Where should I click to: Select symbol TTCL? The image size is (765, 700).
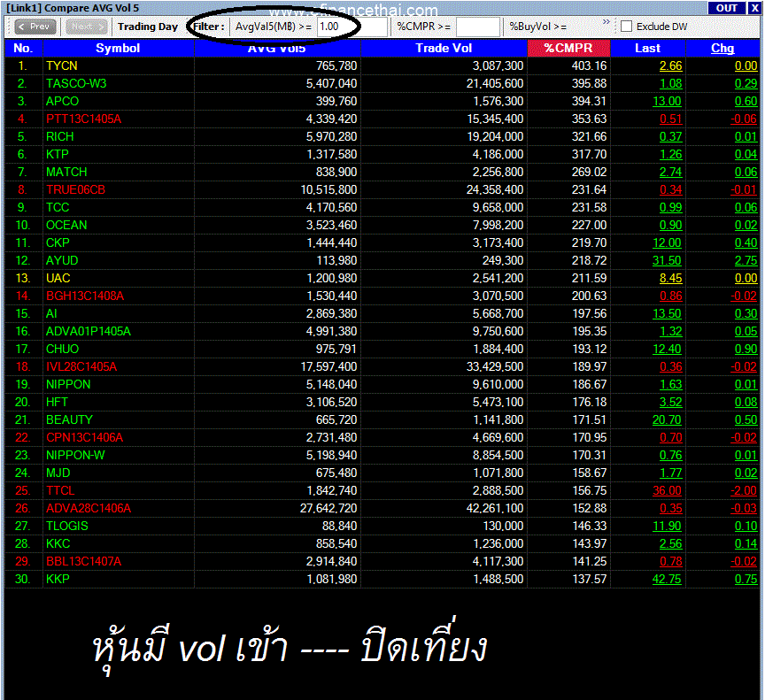(60, 491)
